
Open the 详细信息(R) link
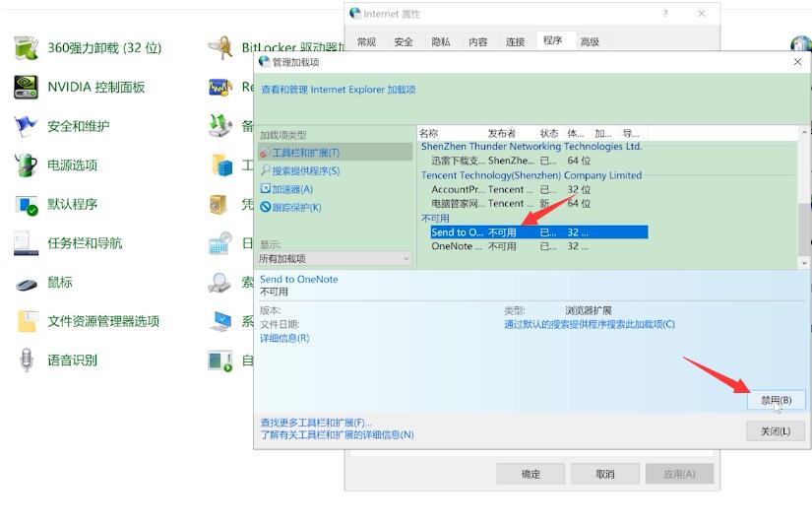284,338
